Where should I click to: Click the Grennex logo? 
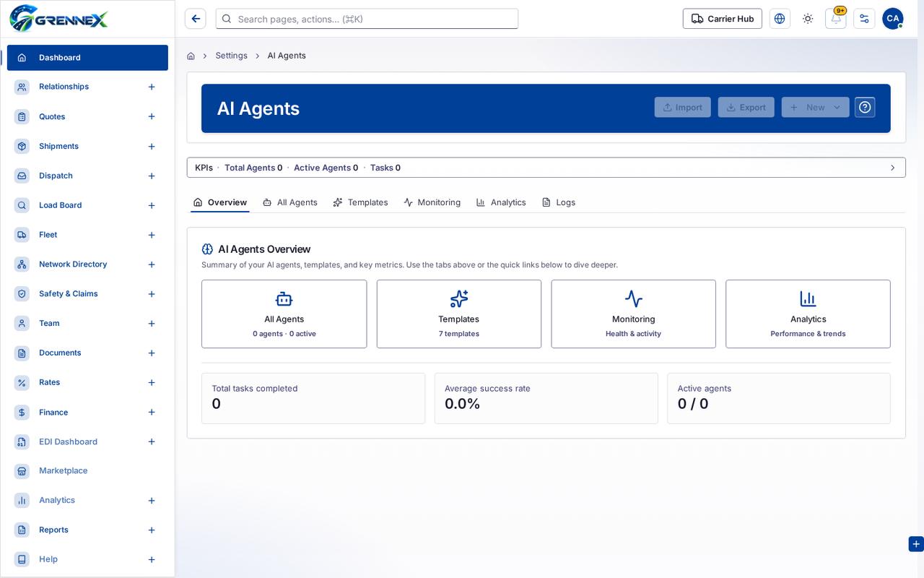point(59,18)
